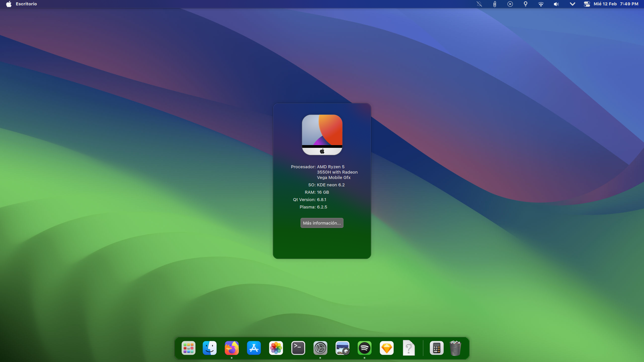The image size is (644, 362).
Task: Open the Escritorio menu
Action: tap(26, 4)
